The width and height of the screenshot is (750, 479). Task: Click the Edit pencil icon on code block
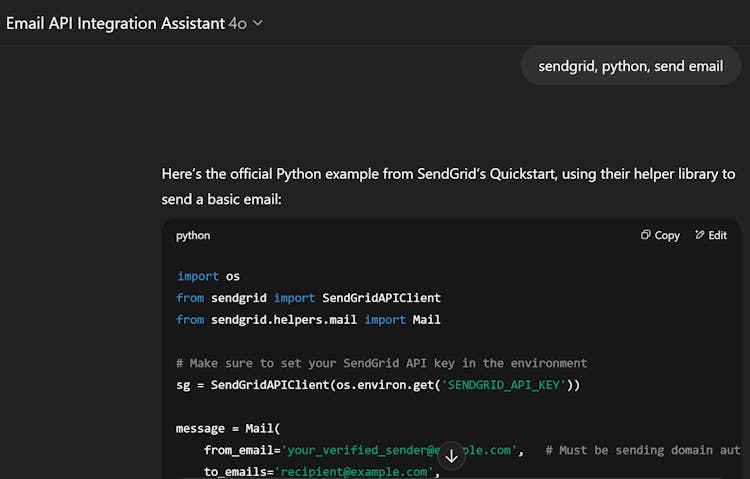(700, 236)
